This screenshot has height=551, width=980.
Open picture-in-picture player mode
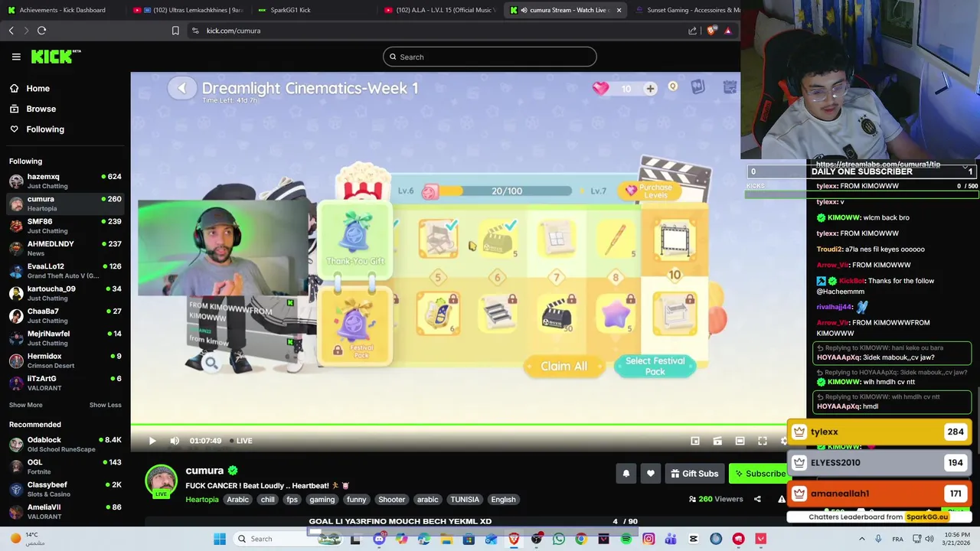pyautogui.click(x=695, y=441)
